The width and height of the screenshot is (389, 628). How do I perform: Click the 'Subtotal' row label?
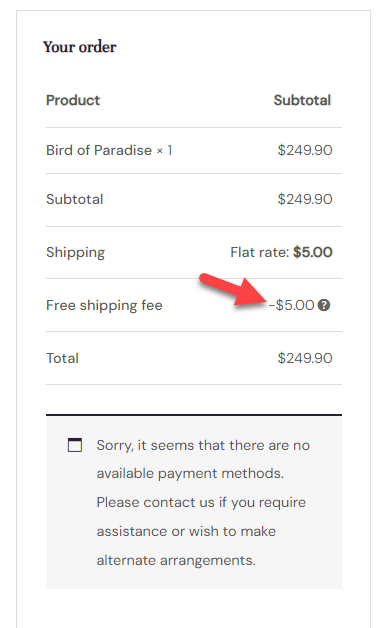(75, 199)
